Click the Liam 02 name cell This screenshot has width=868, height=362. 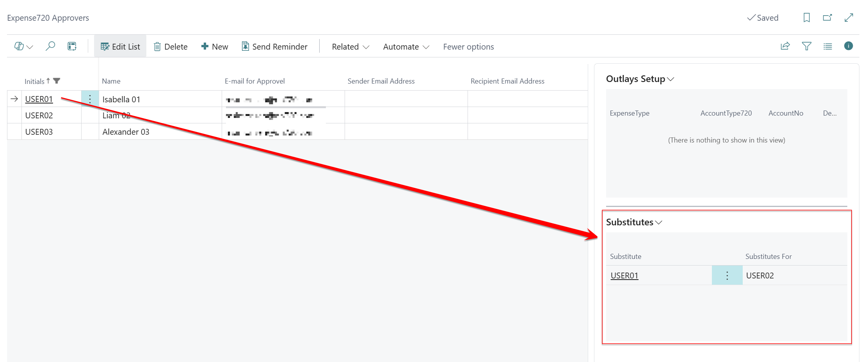(x=160, y=116)
